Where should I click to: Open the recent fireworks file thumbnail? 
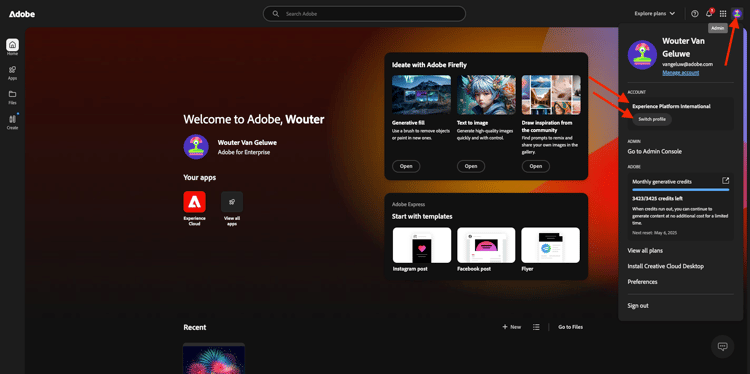coord(214,358)
